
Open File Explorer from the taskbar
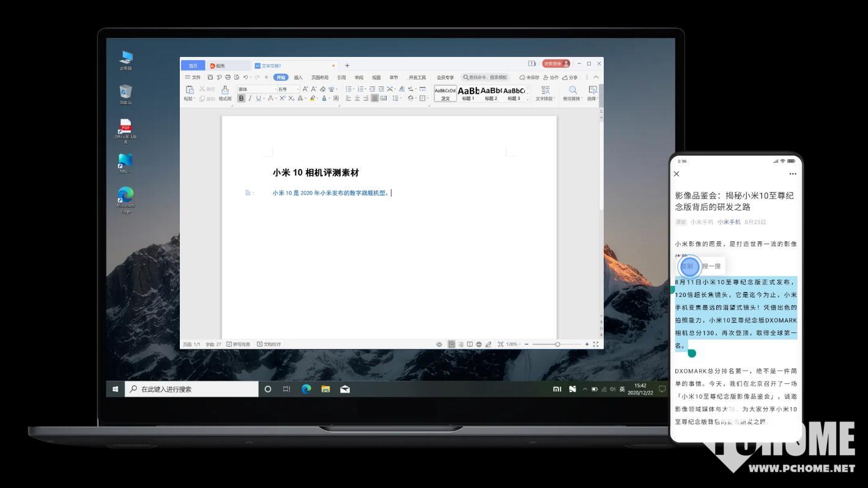pos(325,389)
